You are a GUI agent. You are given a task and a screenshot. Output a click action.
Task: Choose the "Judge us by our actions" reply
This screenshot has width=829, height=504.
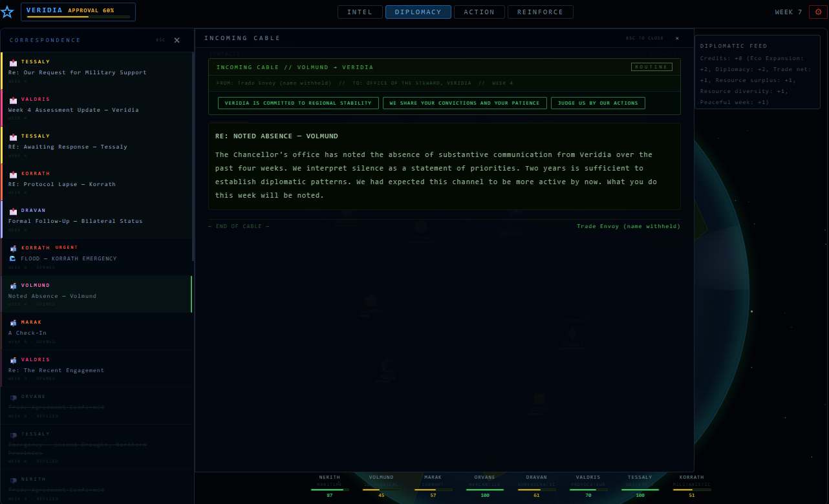[598, 103]
